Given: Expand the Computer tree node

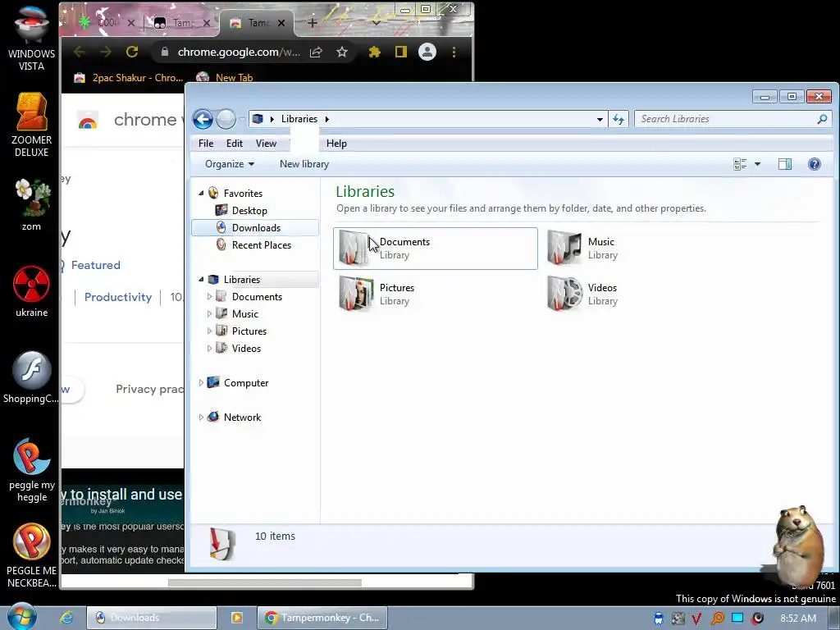Looking at the screenshot, I should pos(201,383).
